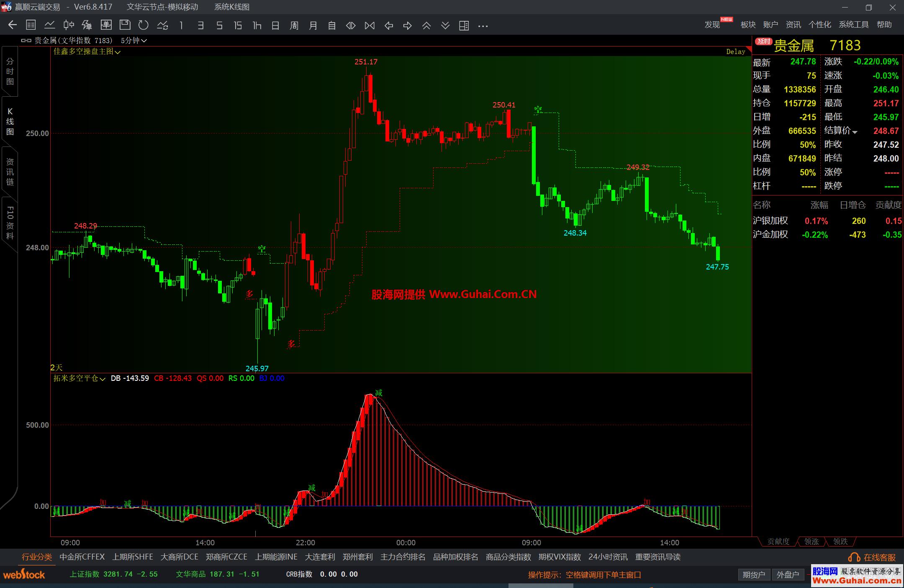Switch to time-share line chart icon
904x588 pixels.
pos(50,26)
